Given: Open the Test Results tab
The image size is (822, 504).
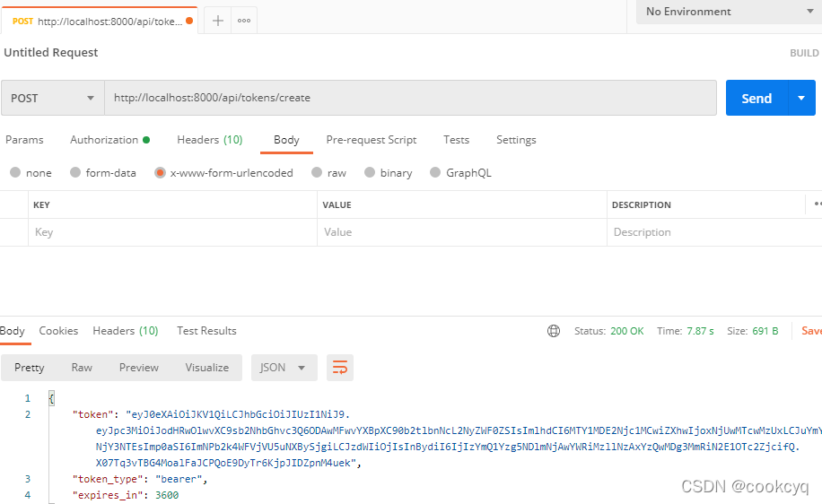Looking at the screenshot, I should click(x=206, y=331).
